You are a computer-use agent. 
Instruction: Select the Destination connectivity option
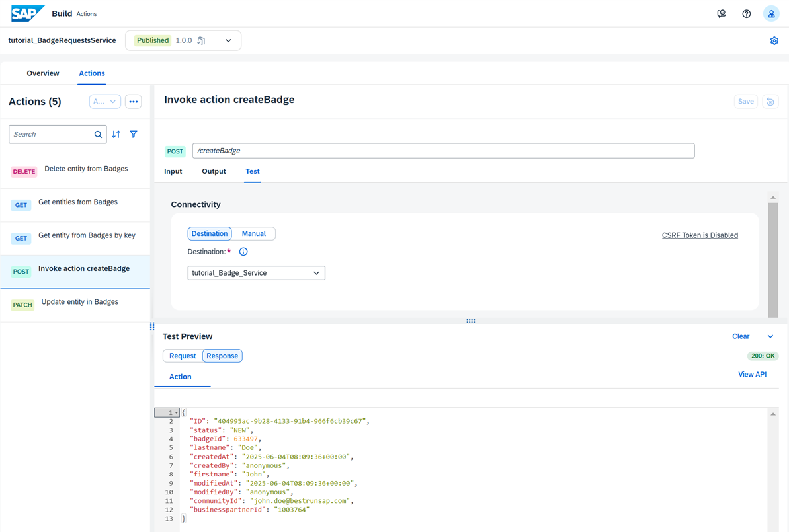210,234
